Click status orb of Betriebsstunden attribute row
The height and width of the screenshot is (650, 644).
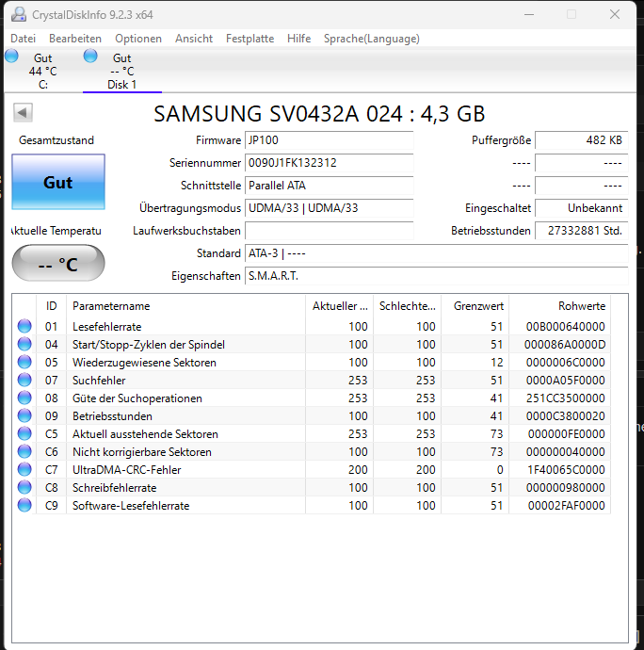(24, 415)
